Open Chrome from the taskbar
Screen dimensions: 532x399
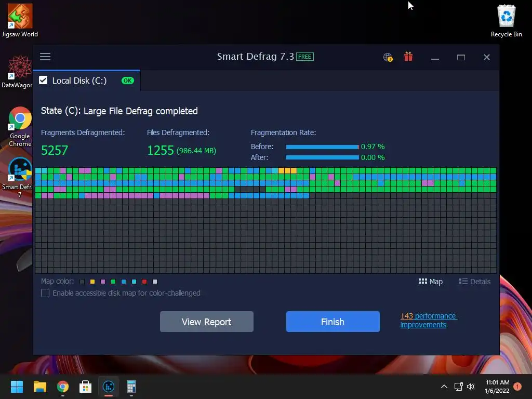[63, 387]
